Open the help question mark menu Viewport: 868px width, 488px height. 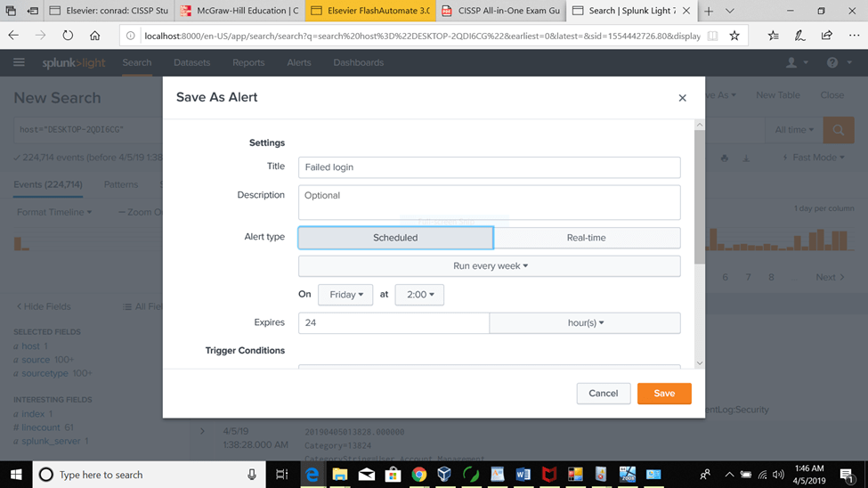[x=838, y=62]
